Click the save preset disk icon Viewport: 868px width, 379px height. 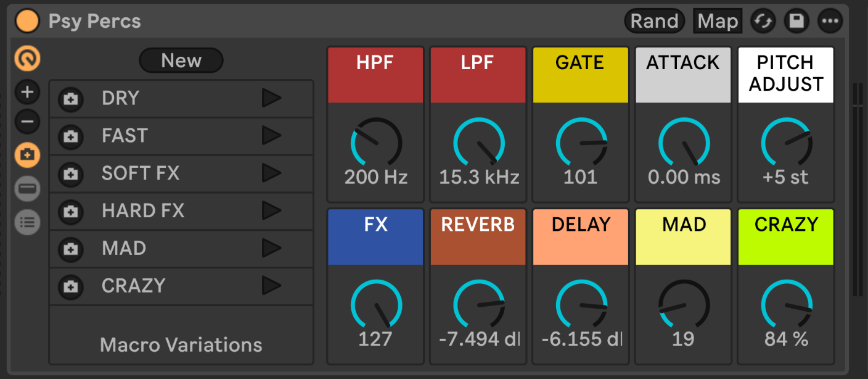coord(796,21)
